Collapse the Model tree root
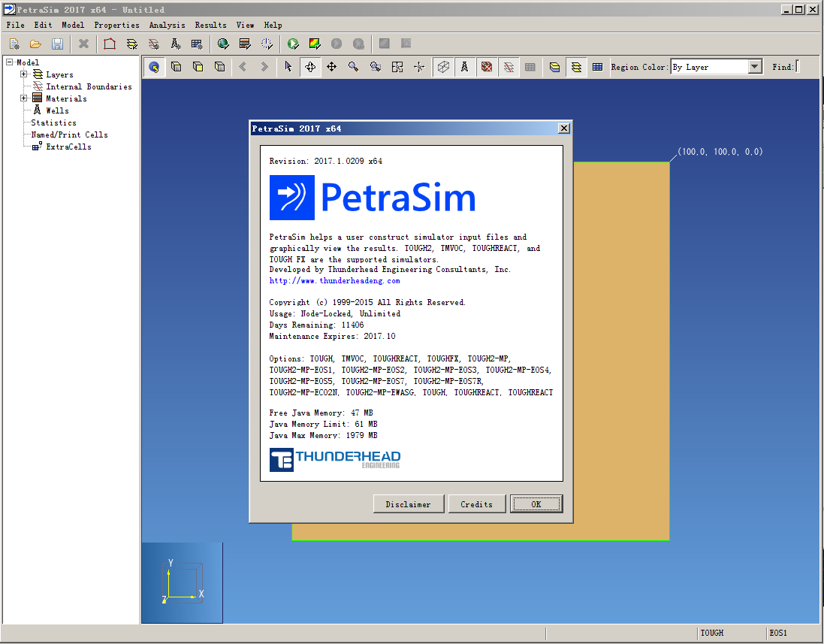This screenshot has width=824, height=644. point(9,62)
